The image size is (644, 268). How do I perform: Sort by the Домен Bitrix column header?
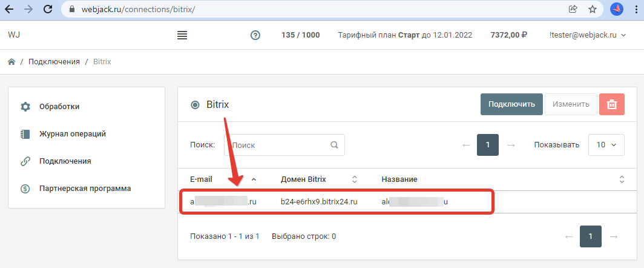click(303, 179)
